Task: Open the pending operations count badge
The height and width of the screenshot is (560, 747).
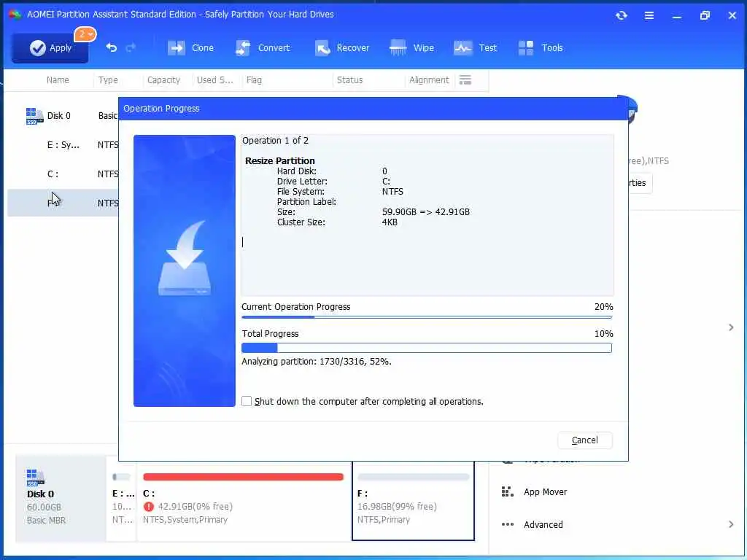Action: coord(85,34)
